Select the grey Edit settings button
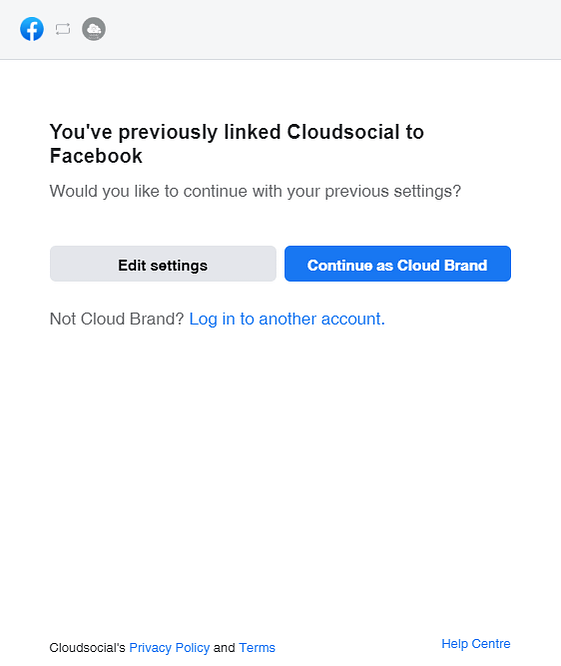Viewport: 561px width, 666px height. [163, 263]
